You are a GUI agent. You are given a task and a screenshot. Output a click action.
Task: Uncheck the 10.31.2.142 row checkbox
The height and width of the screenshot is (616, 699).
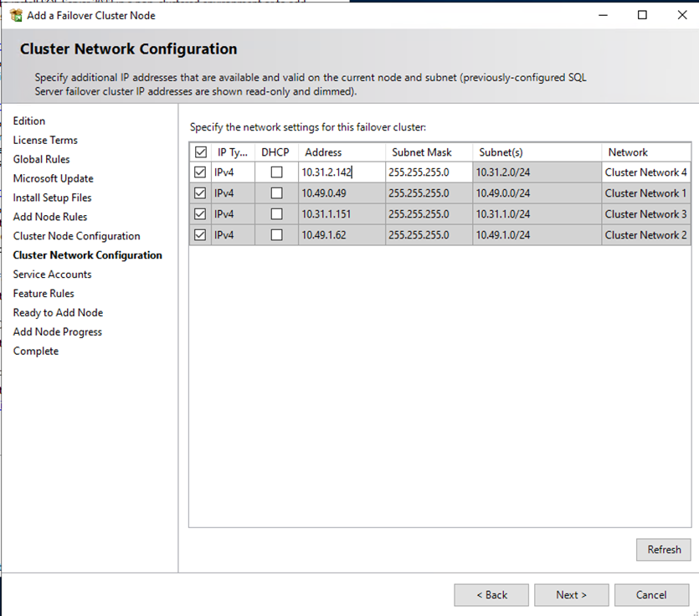pos(200,172)
